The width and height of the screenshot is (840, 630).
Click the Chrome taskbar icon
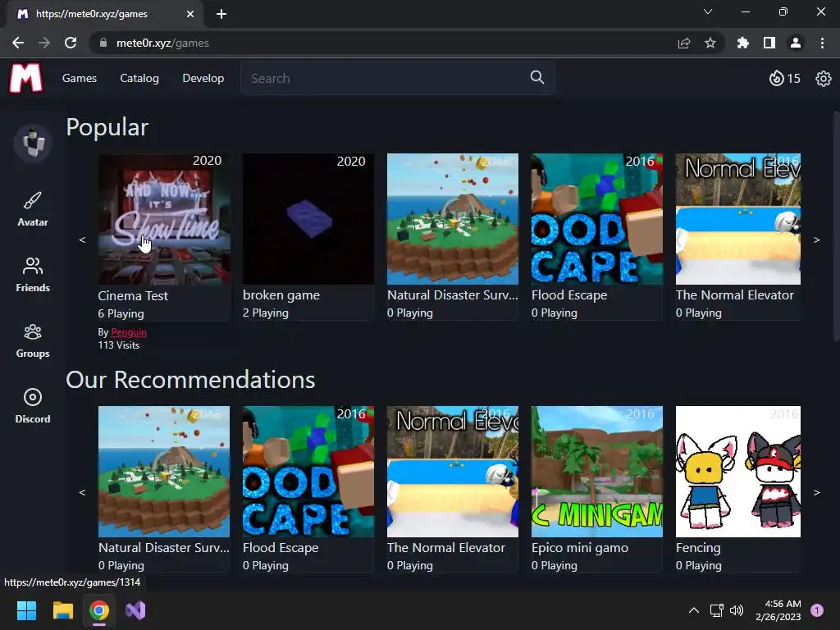[x=99, y=610]
